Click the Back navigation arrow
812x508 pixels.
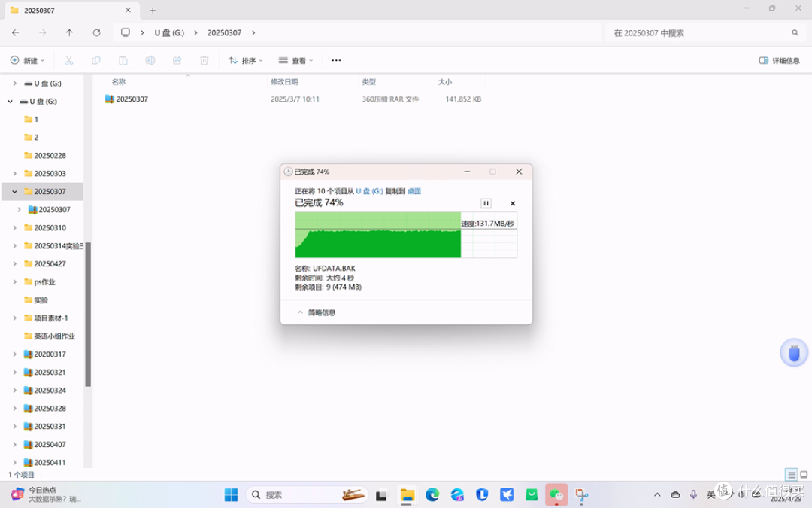[x=16, y=32]
